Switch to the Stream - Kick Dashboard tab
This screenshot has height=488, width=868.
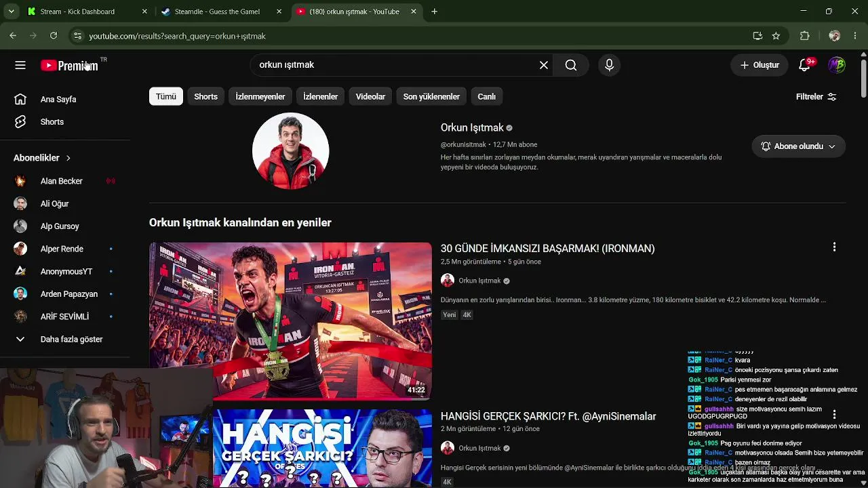click(x=77, y=12)
